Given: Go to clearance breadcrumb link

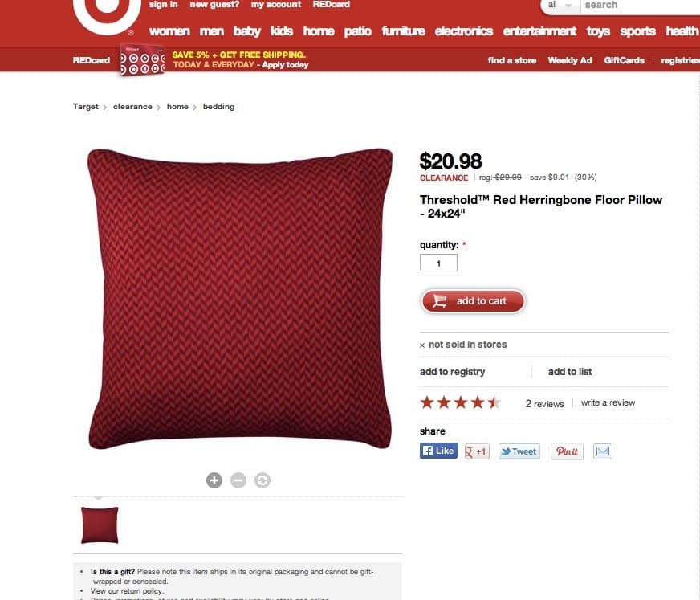Looking at the screenshot, I should (x=132, y=106).
